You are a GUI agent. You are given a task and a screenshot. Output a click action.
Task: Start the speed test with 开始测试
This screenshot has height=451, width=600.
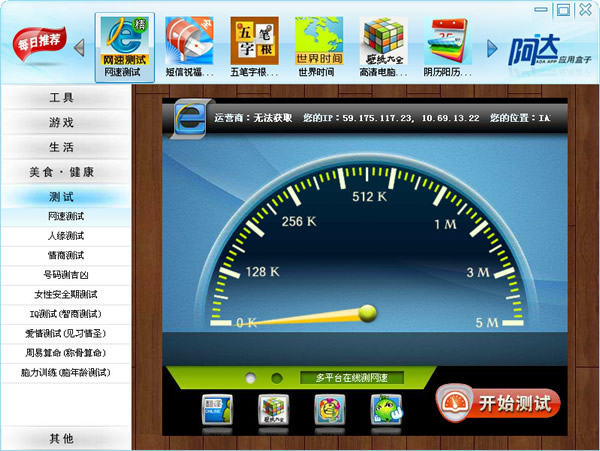click(498, 403)
